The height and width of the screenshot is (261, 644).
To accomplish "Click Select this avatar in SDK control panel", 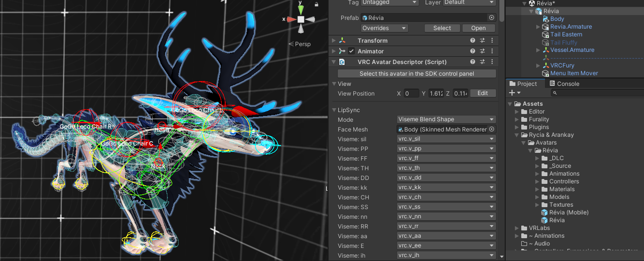I will pos(416,74).
